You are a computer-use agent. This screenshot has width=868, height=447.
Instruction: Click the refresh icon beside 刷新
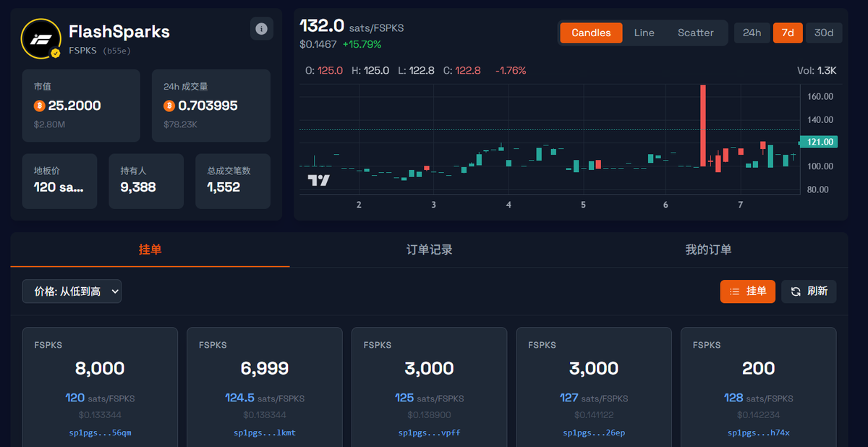794,291
